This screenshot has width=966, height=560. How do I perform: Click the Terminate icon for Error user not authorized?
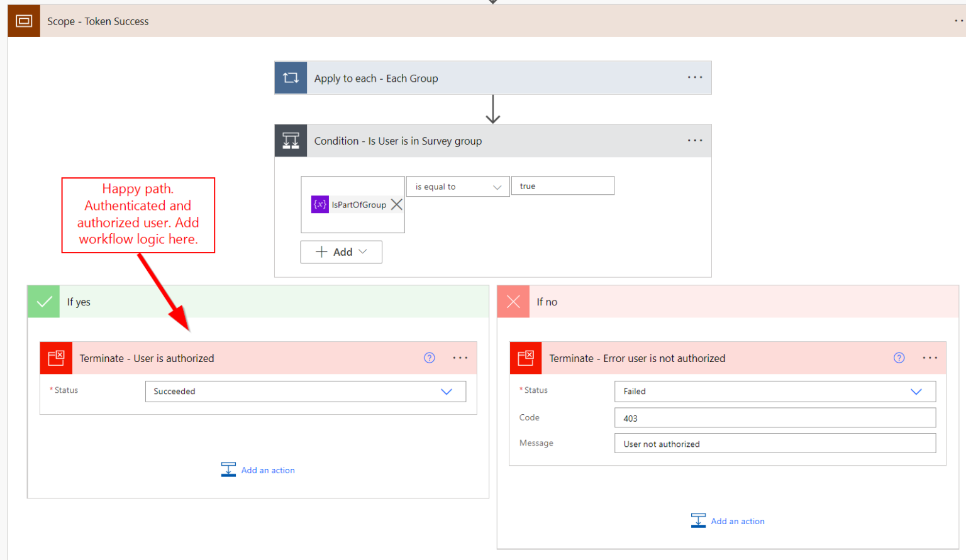point(526,358)
